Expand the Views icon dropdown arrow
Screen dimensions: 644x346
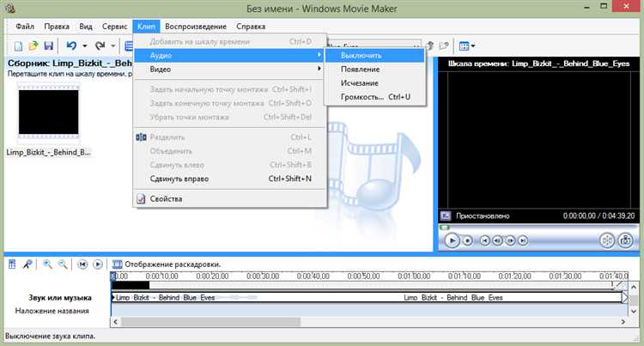(x=473, y=46)
